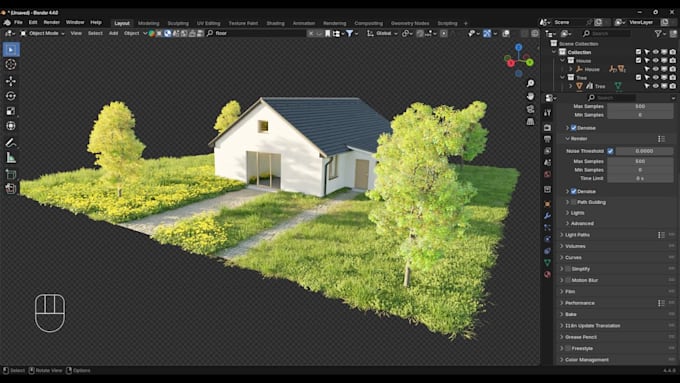Open the Edit menu
This screenshot has height=383, width=680.
coord(33,23)
